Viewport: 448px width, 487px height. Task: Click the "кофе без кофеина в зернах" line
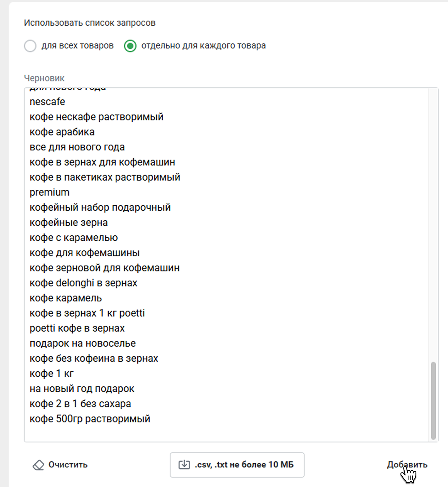click(x=94, y=358)
